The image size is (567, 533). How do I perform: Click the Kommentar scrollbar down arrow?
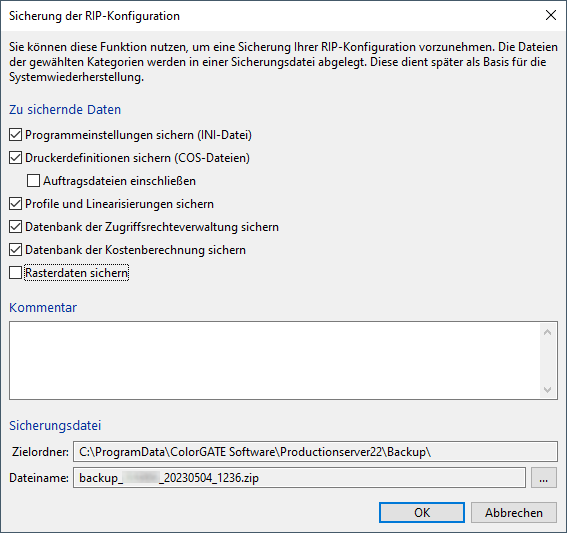click(547, 389)
